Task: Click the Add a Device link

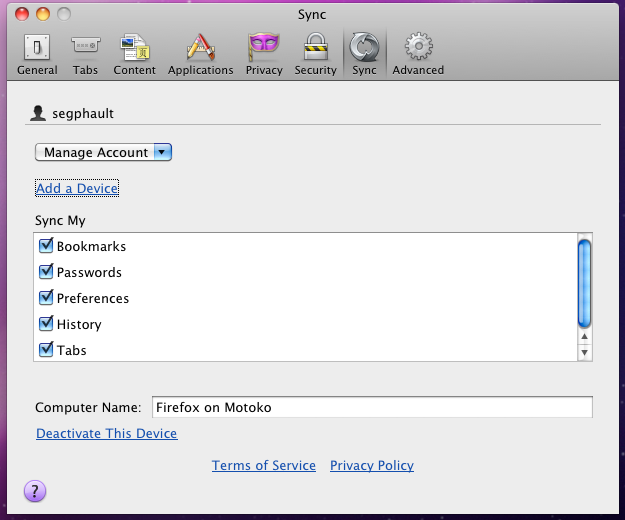Action: click(x=77, y=188)
